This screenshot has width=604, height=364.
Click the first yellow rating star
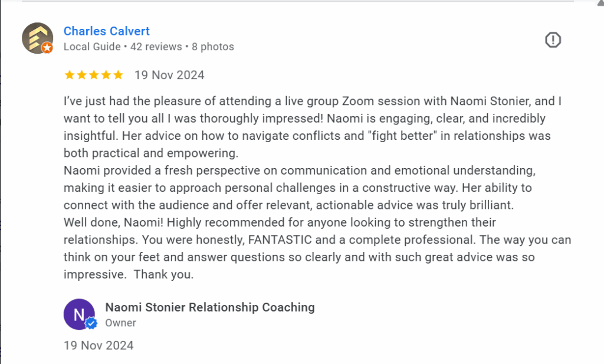[69, 75]
